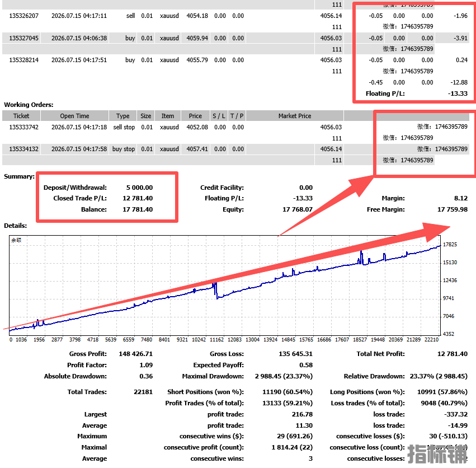Click the balance curve chart
Viewport: 476px width, 468px height.
tap(225, 286)
